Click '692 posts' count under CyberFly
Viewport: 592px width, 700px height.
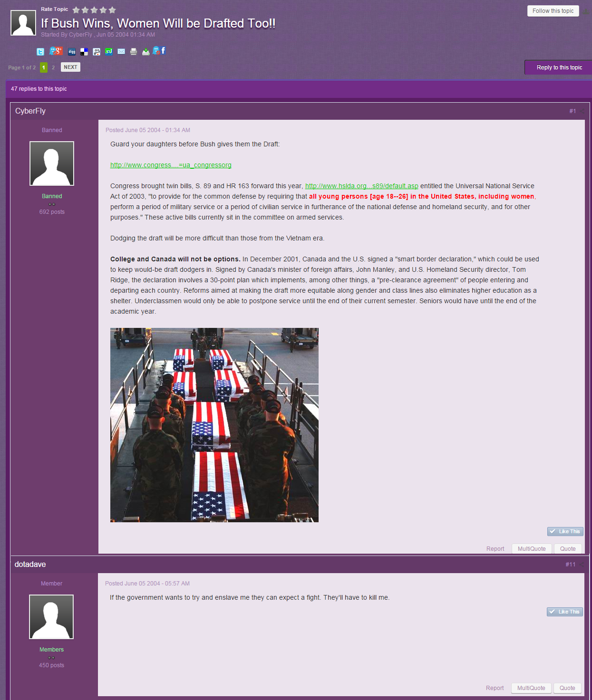tap(52, 212)
